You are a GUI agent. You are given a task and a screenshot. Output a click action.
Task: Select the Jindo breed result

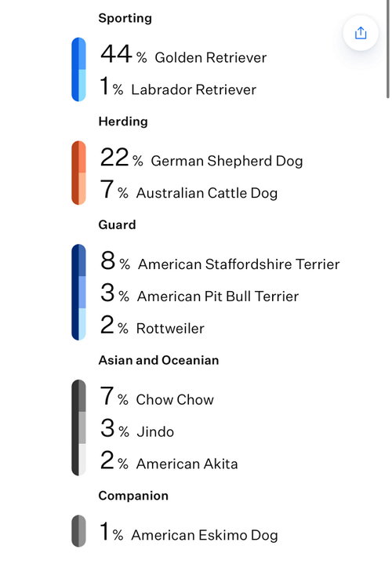(137, 428)
